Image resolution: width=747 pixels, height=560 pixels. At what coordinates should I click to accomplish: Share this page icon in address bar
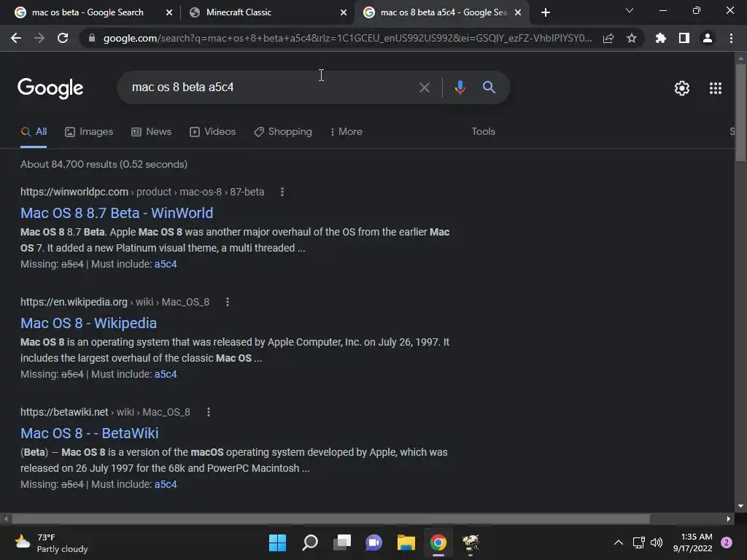[x=608, y=39]
